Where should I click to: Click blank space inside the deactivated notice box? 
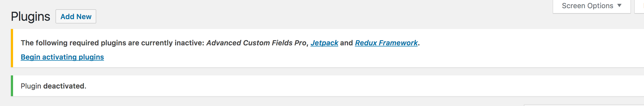click(354, 86)
